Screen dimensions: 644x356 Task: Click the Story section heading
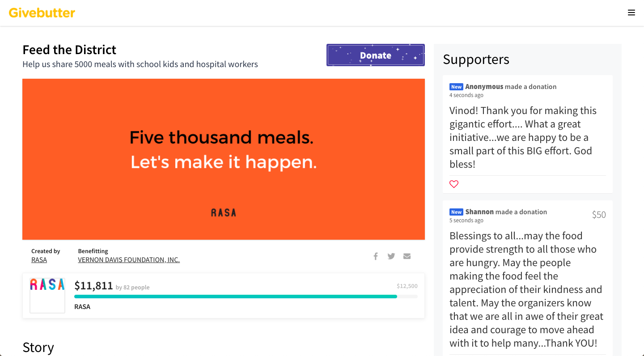click(38, 347)
